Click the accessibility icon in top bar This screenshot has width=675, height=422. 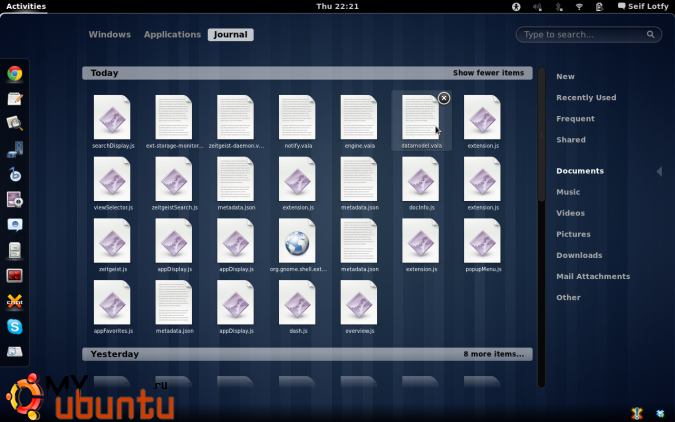point(516,6)
